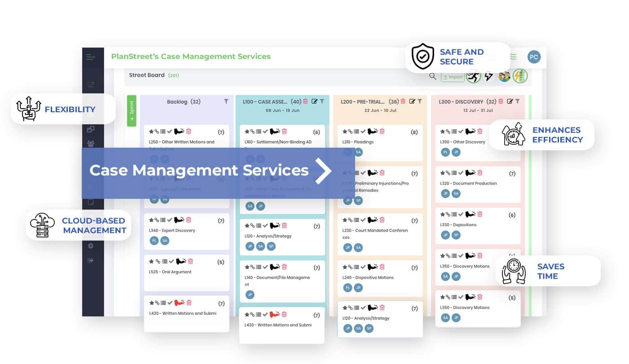Viewport: 629px width, 364px height.
Task: Delete the L300 - DISCOVERY column
Action: tap(501, 101)
